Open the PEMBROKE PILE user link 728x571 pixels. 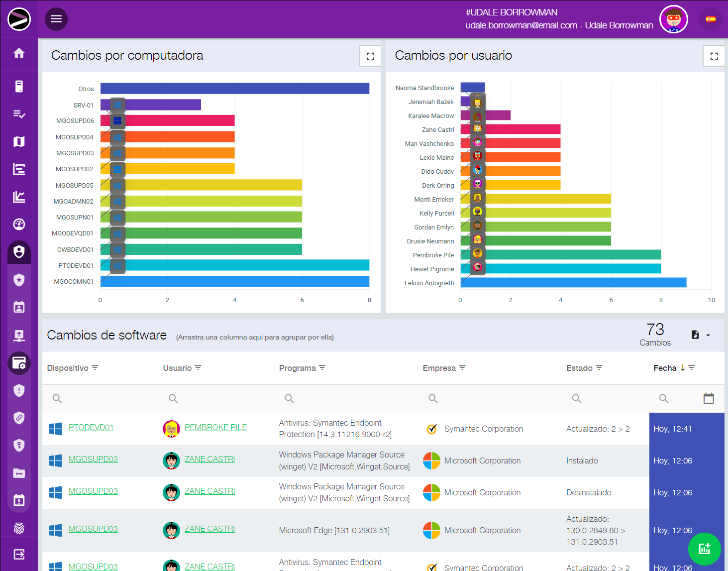215,428
